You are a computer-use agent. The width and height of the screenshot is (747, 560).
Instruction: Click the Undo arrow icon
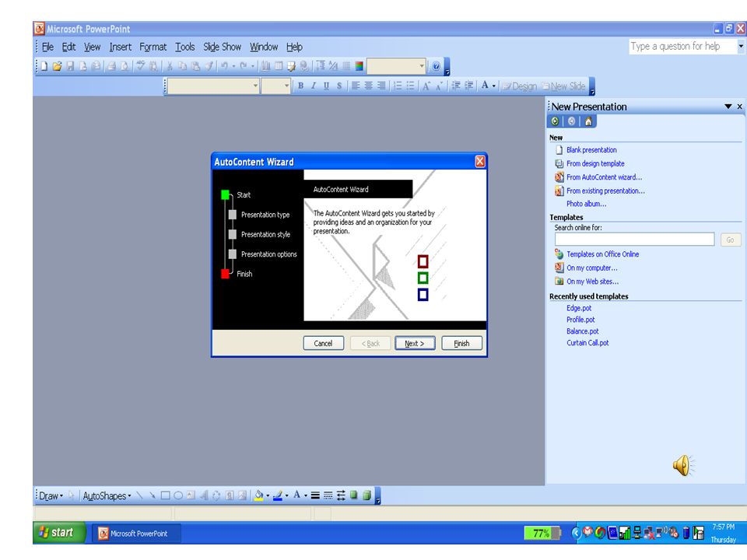click(223, 66)
